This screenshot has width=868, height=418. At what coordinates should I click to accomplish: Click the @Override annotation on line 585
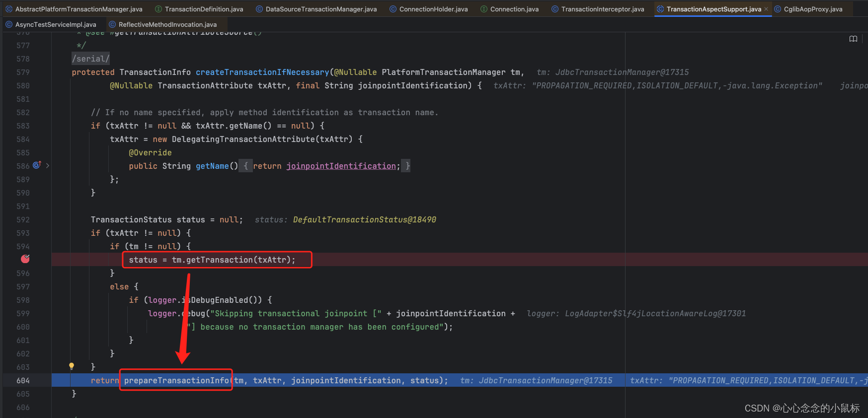pyautogui.click(x=150, y=152)
